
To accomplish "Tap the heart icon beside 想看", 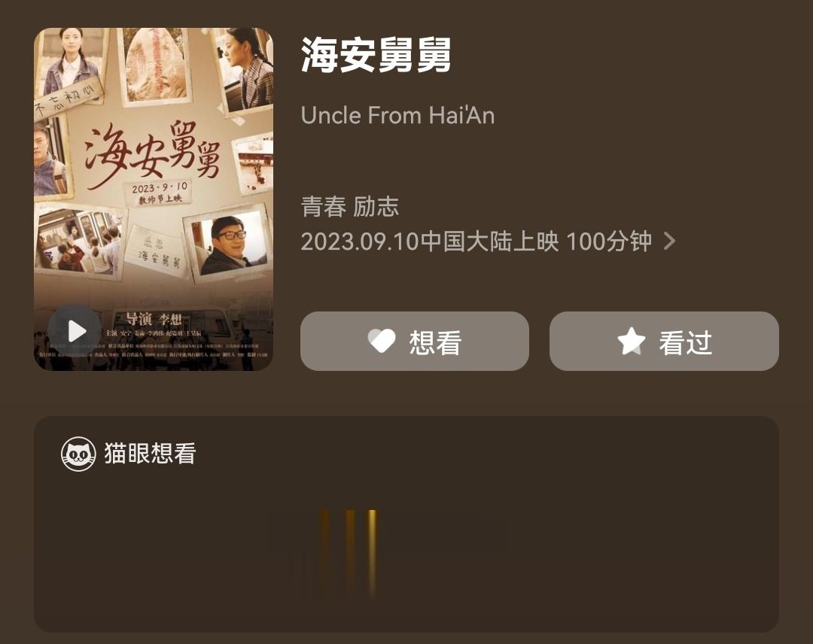I will coord(382,342).
